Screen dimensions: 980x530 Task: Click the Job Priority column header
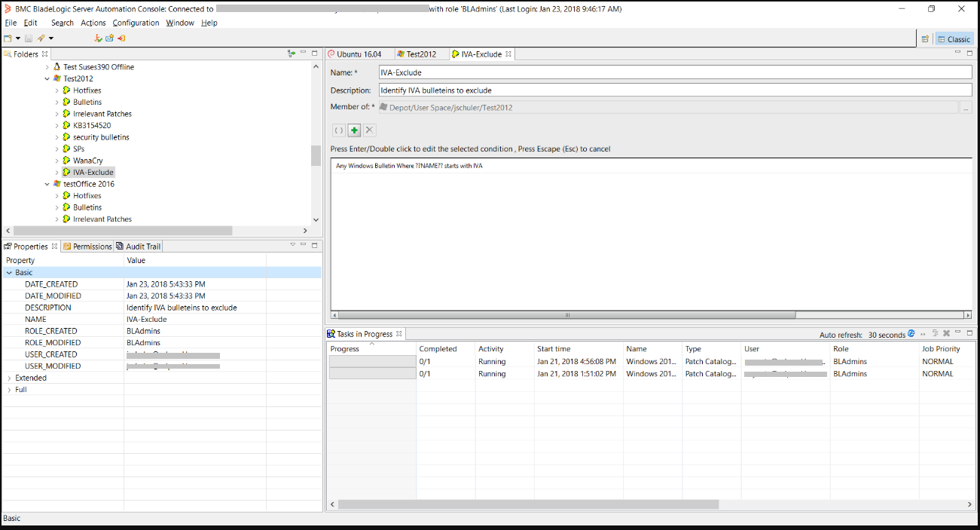pos(948,349)
